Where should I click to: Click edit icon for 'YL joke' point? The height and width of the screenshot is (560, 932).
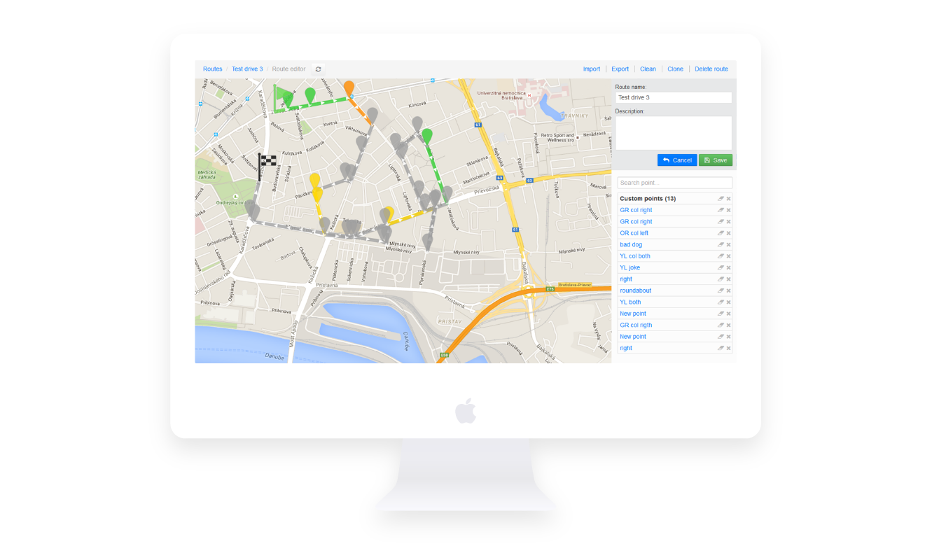[x=721, y=268]
